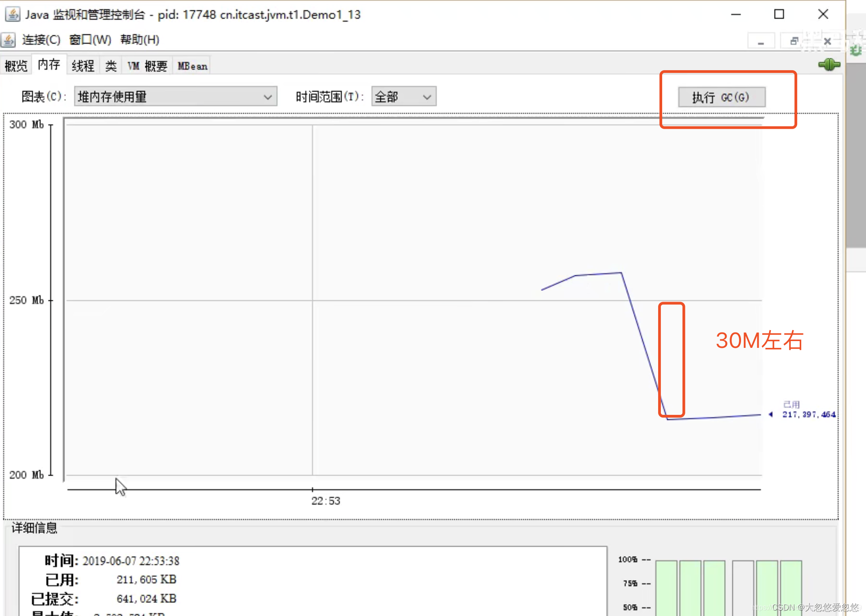
Task: Click the 时间 value 2019-06-07 22:53:38
Action: (131, 561)
